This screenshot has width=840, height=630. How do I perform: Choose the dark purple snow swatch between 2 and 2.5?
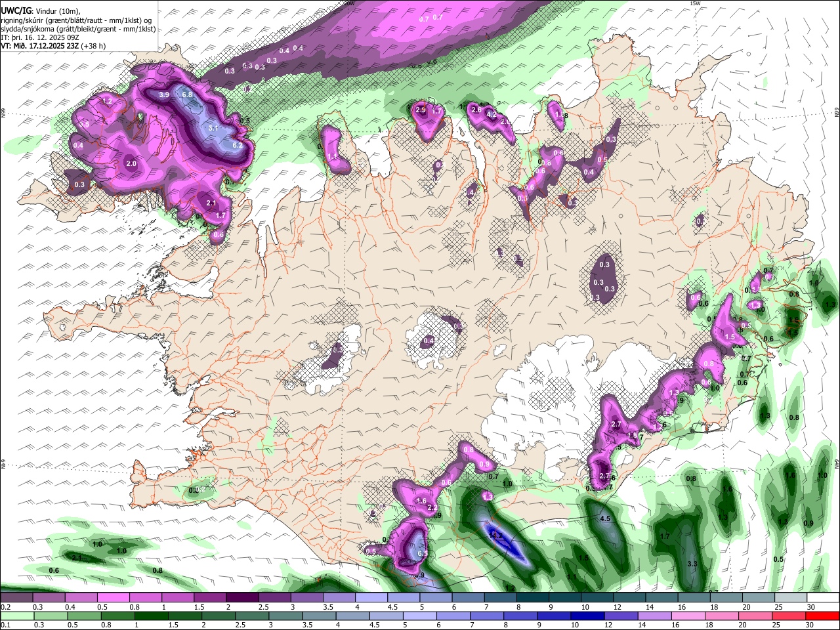241,598
